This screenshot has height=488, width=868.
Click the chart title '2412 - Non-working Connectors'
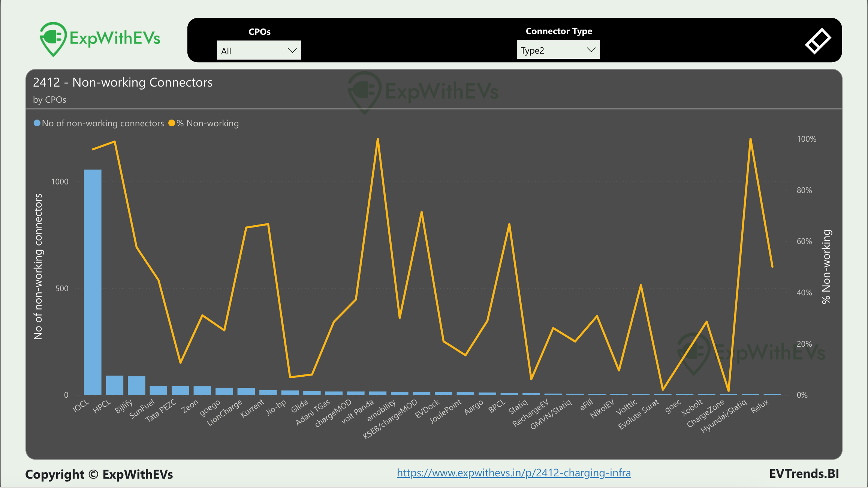pos(123,82)
